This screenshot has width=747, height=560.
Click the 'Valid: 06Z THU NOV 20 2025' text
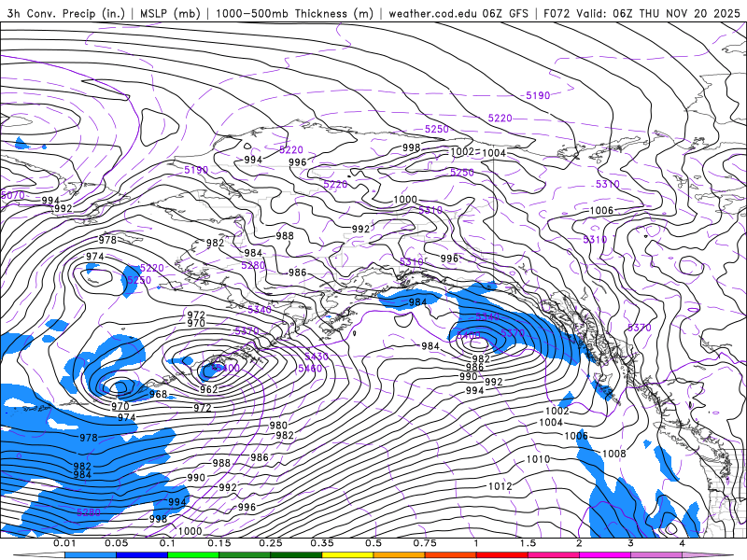point(658,13)
